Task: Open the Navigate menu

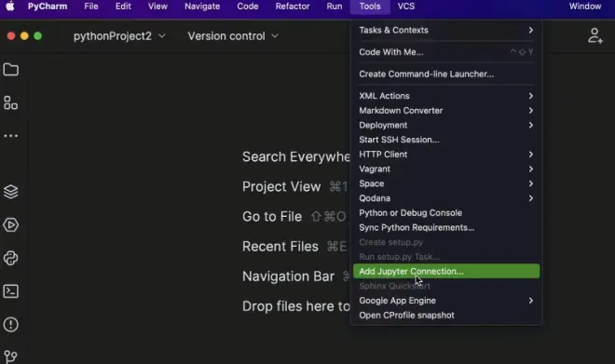Action: point(202,7)
